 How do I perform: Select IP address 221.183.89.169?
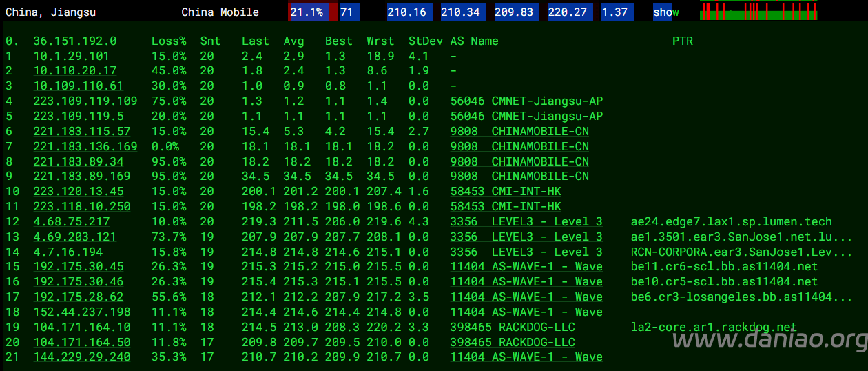tap(82, 177)
